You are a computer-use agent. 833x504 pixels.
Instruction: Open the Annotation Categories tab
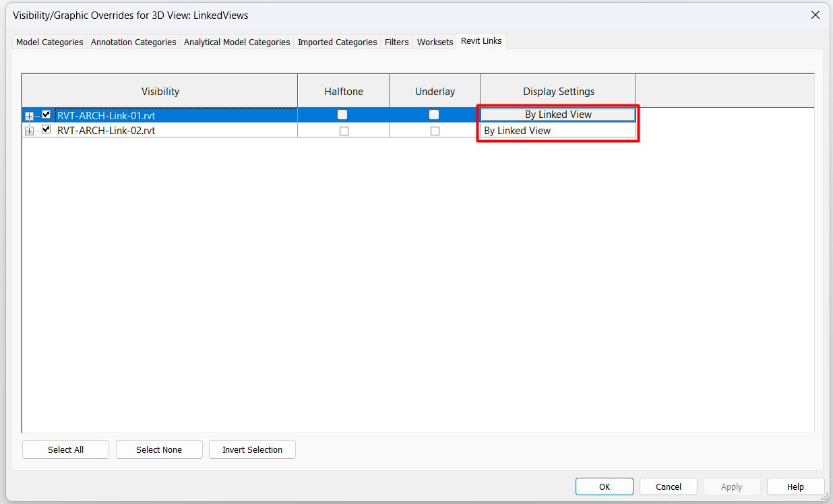pyautogui.click(x=133, y=42)
